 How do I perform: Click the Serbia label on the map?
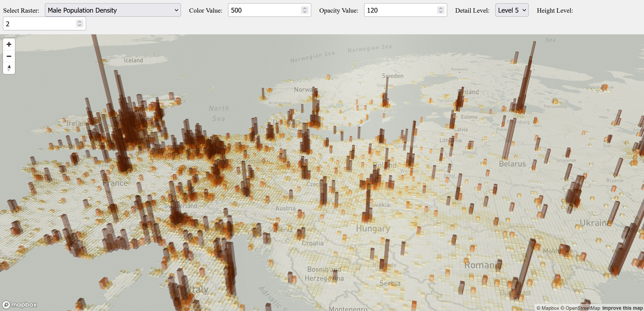pyautogui.click(x=390, y=283)
